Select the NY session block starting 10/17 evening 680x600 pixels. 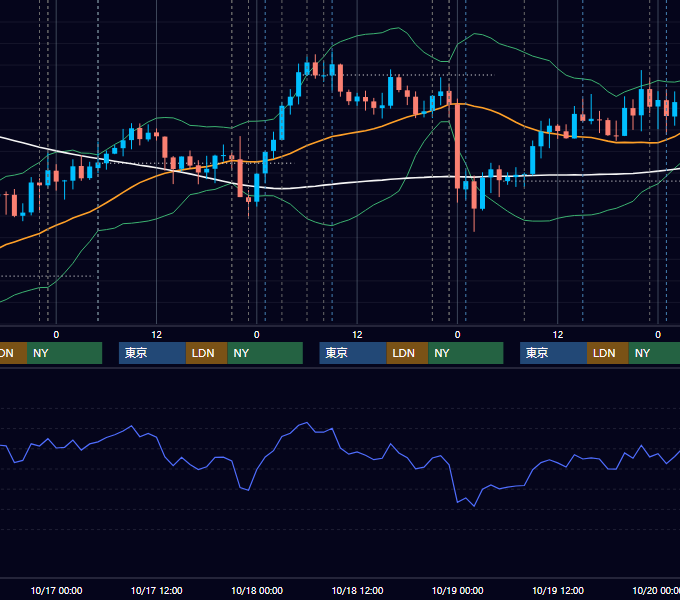pos(265,353)
